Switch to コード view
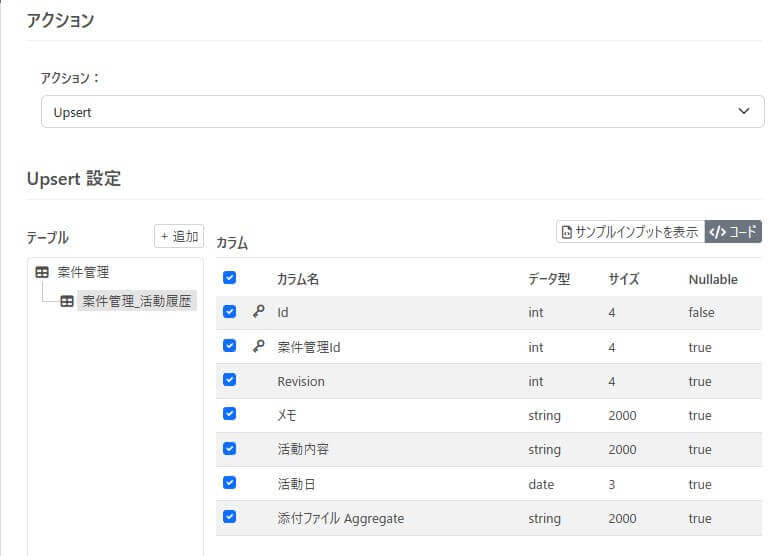784x556 pixels. pyautogui.click(x=733, y=232)
